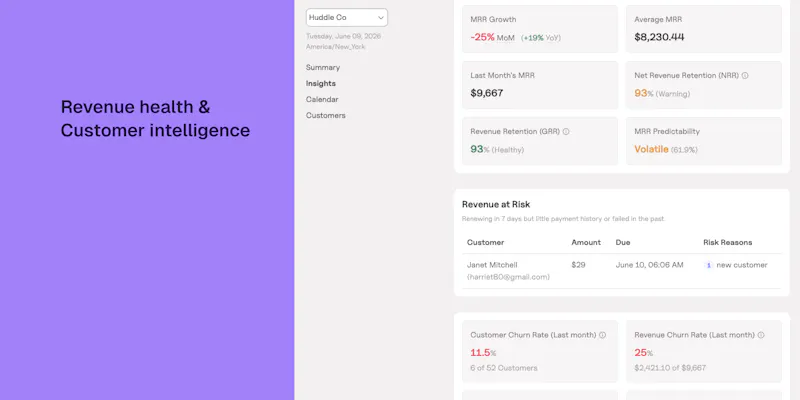Click the Huddle Co dropdown chevron arrow
The width and height of the screenshot is (800, 400).
381,18
